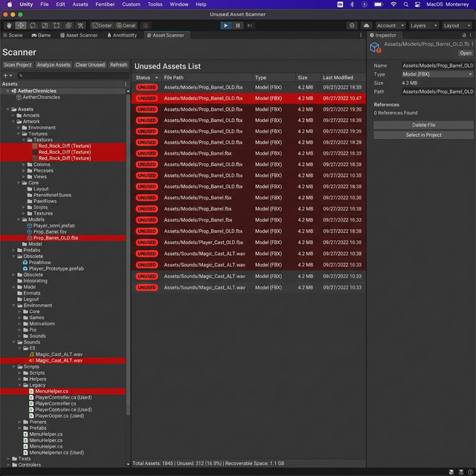Click the snap icon right of Cenal
Viewport: 476px width, 476px height.
pyautogui.click(x=146, y=25)
